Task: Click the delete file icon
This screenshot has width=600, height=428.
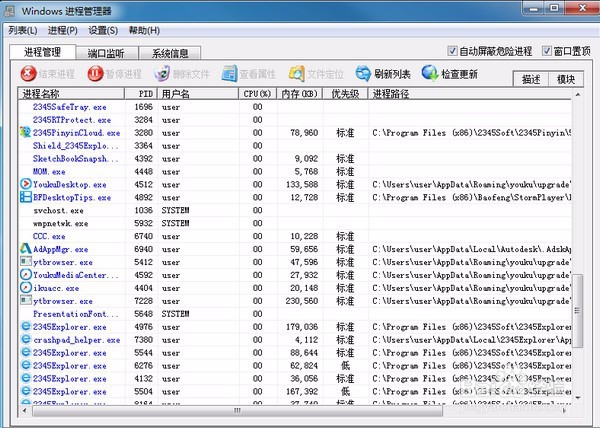Action: (x=162, y=74)
